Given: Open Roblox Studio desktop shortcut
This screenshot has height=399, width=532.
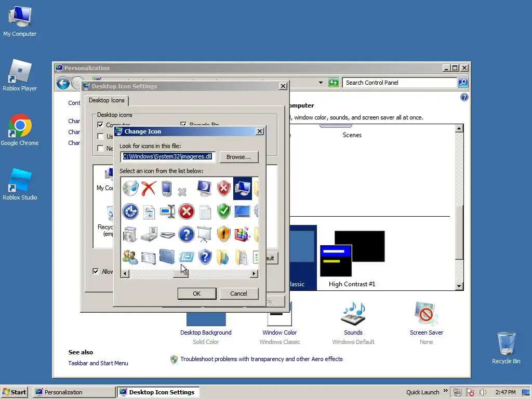Looking at the screenshot, I should click(20, 184).
